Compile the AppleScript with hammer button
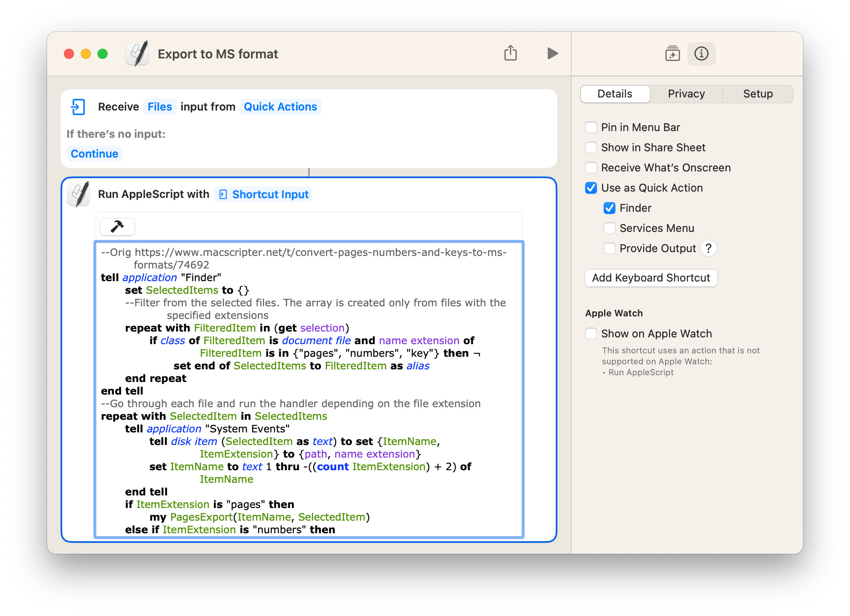The width and height of the screenshot is (850, 616). click(117, 227)
